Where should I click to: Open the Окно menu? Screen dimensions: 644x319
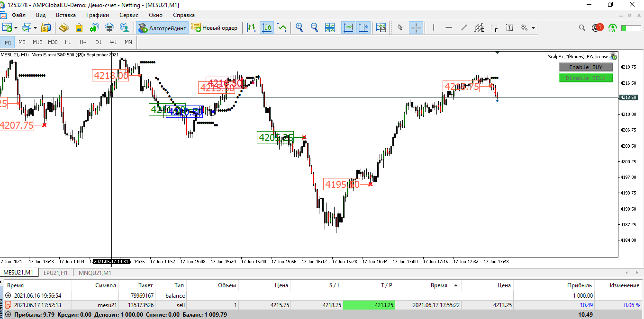pos(155,15)
